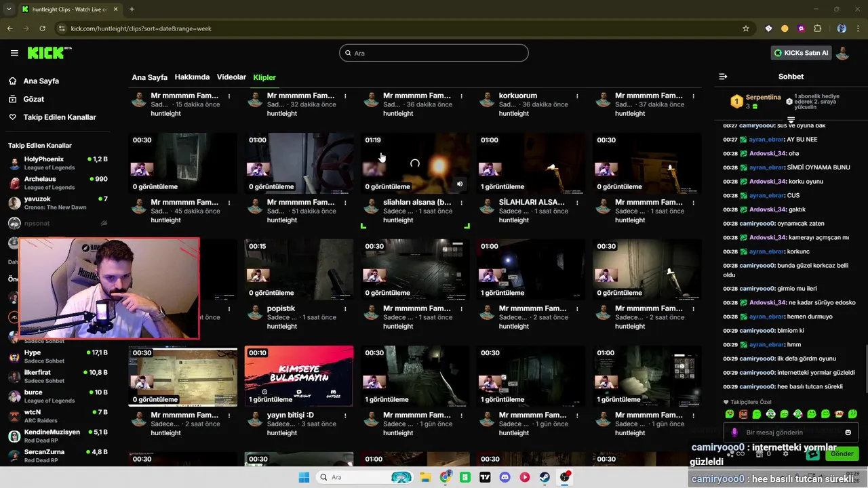868x488 pixels.
Task: Switch to the Hakkımda channel tab
Action: (192, 77)
